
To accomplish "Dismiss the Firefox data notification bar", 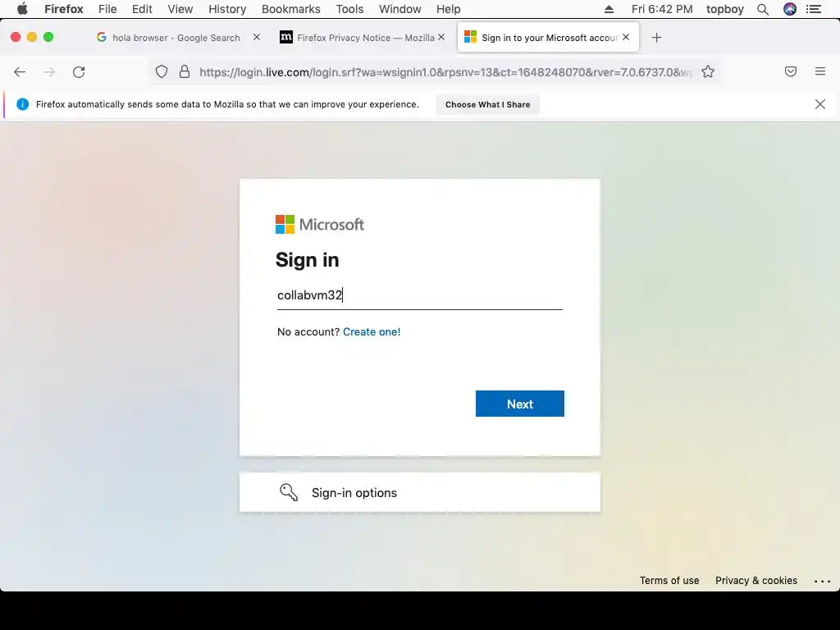I will click(x=820, y=104).
